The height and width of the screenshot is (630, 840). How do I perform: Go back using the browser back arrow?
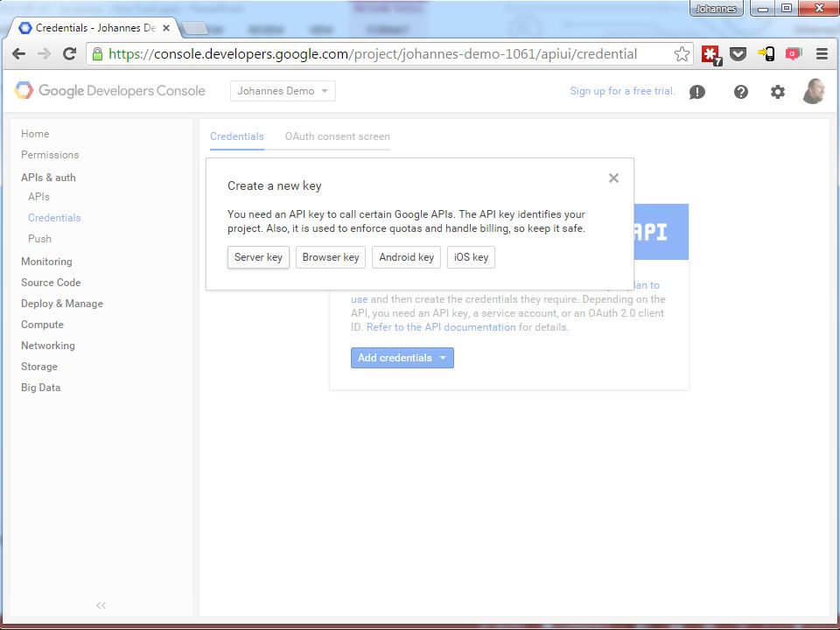coord(18,53)
